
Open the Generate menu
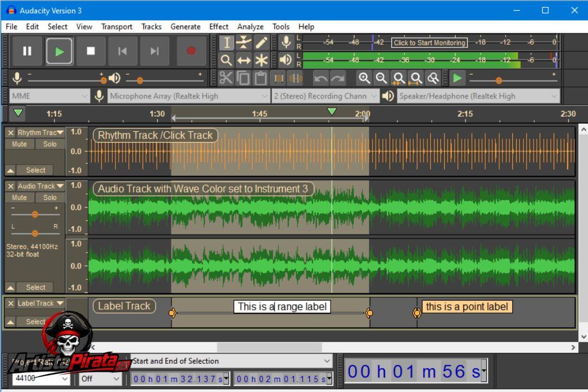[x=185, y=27]
